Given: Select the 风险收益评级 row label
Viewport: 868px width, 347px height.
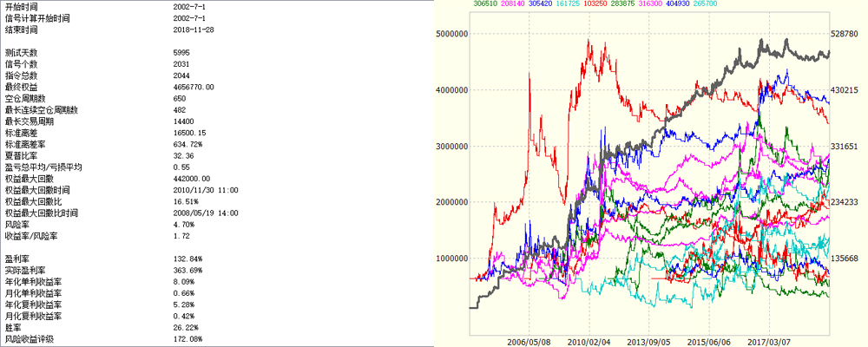Looking at the screenshot, I should tap(29, 338).
